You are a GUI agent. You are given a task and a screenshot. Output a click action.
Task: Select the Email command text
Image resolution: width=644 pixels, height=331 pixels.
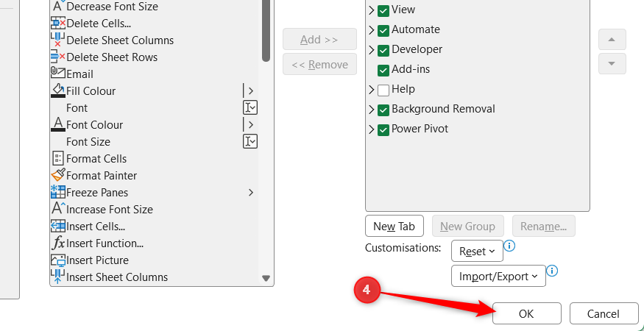coord(79,74)
